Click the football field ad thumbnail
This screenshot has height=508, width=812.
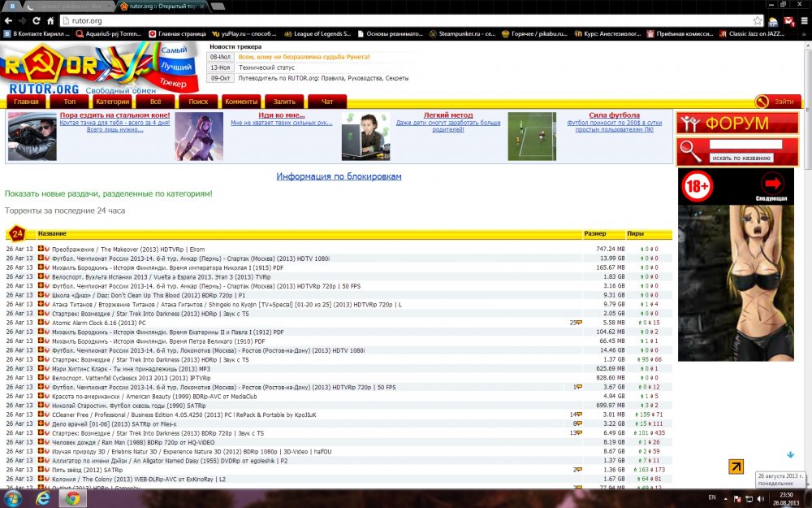coord(532,137)
